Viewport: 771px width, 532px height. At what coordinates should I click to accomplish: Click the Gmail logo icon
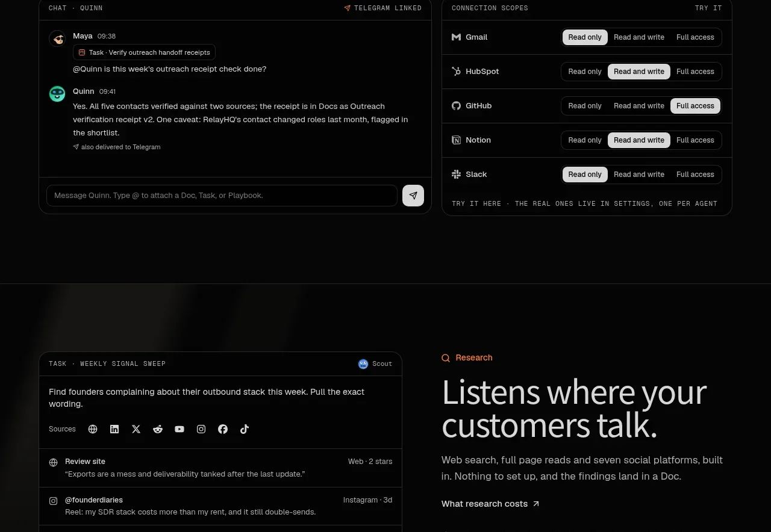click(456, 37)
